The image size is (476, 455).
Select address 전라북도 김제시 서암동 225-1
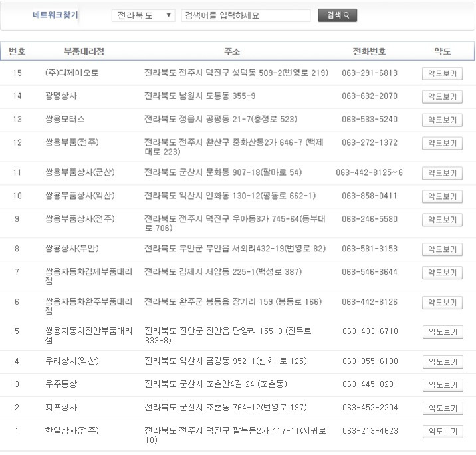[223, 272]
